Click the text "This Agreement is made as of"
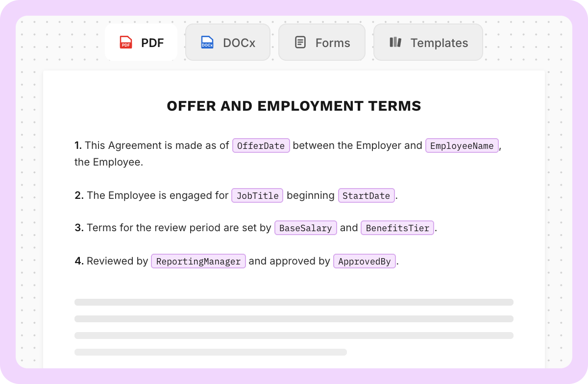This screenshot has width=588, height=384. coord(157,145)
